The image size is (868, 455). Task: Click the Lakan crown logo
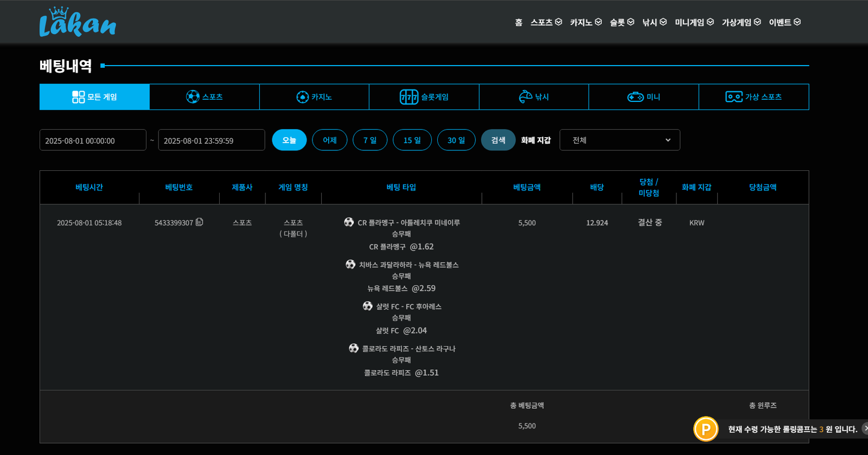coord(78,22)
